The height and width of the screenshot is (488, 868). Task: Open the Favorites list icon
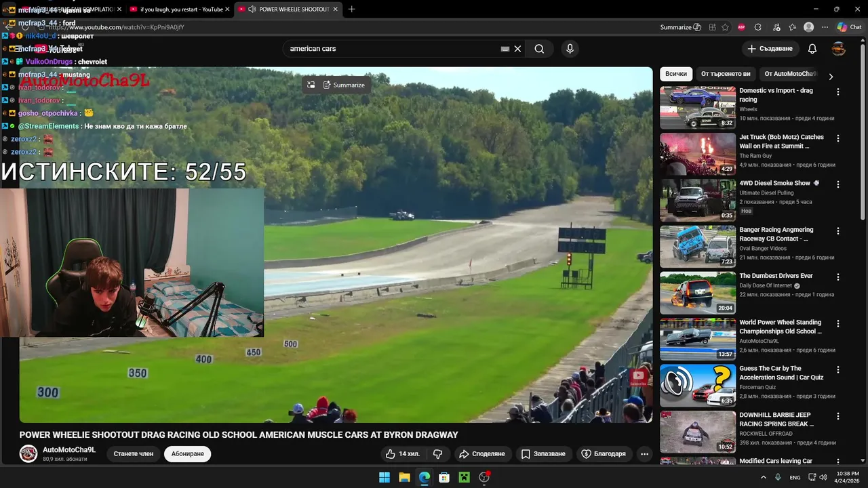pyautogui.click(x=793, y=27)
